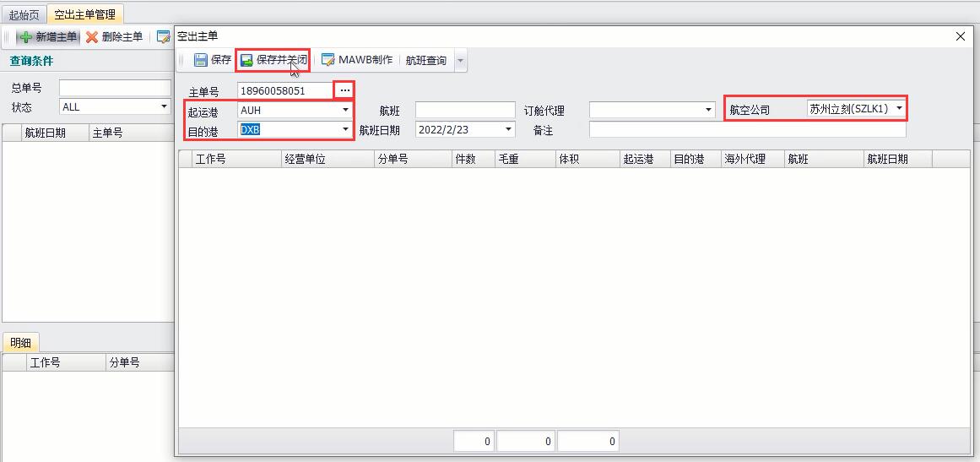Expand the 目的港 DXB dropdown

tap(345, 129)
